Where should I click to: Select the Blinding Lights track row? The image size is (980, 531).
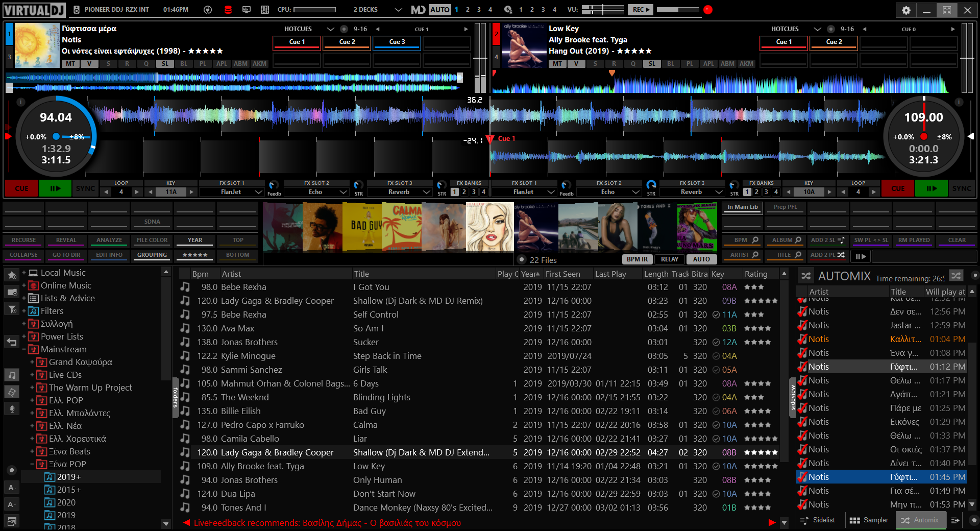479,397
